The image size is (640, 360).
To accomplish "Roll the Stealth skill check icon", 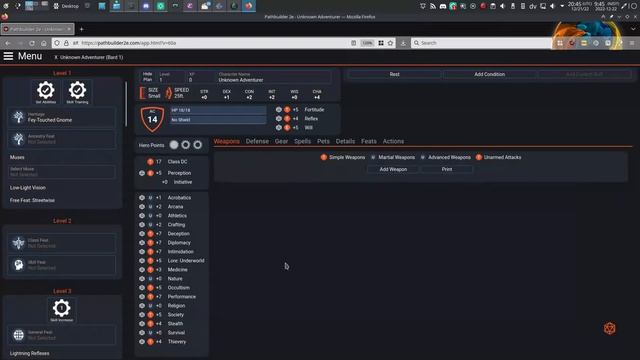I will click(x=142, y=324).
